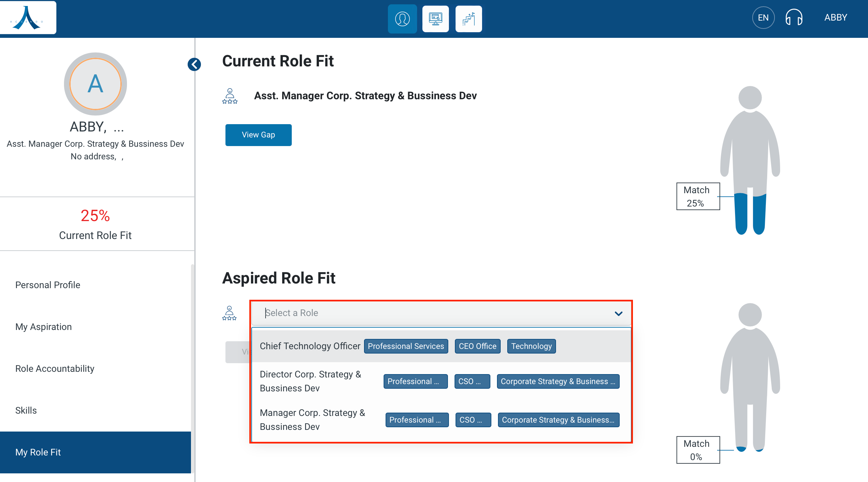Open the computer monitor learning icon
This screenshot has width=868, height=482.
point(435,19)
